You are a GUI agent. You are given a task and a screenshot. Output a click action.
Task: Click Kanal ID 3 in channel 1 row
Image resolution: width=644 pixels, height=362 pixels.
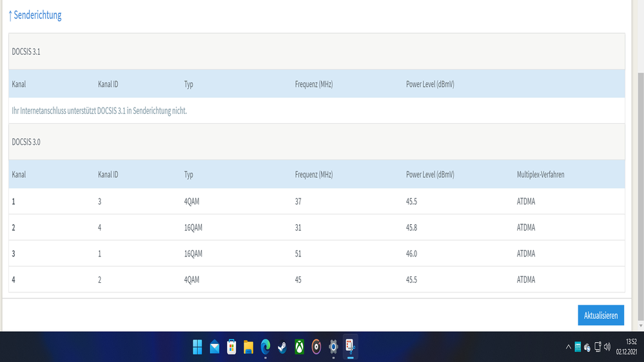(99, 202)
